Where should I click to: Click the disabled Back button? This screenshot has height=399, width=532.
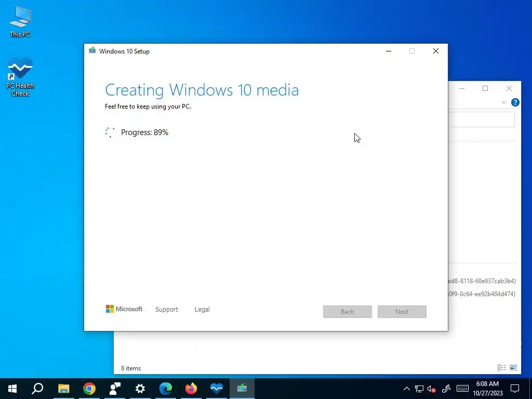coord(348,312)
